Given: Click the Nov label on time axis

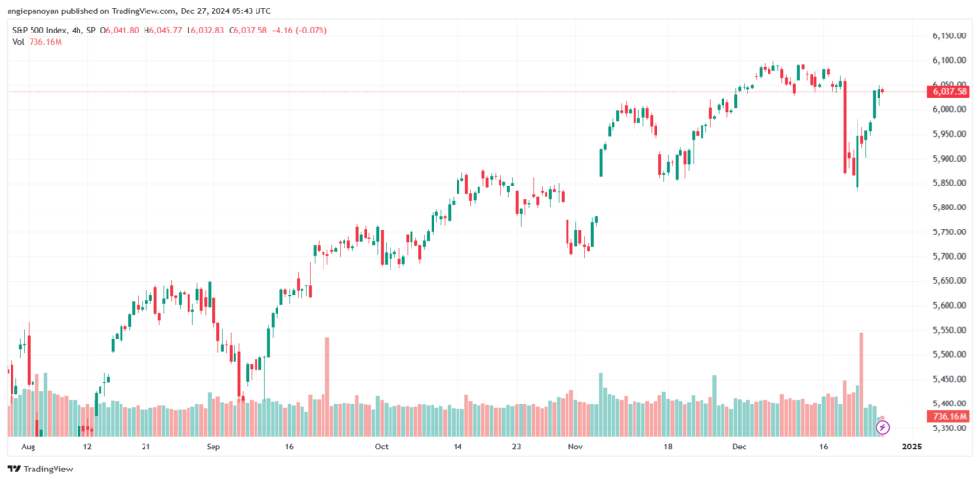Looking at the screenshot, I should tap(574, 447).
